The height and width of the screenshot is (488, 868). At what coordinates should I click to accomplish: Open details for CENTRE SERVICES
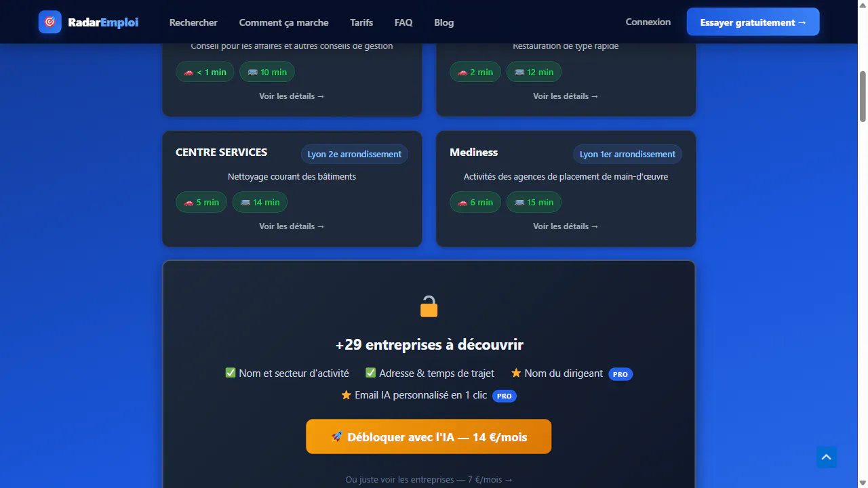pos(292,226)
